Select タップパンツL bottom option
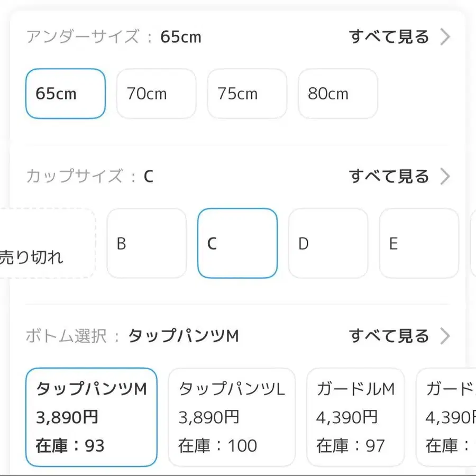The image size is (476, 476). click(x=232, y=417)
